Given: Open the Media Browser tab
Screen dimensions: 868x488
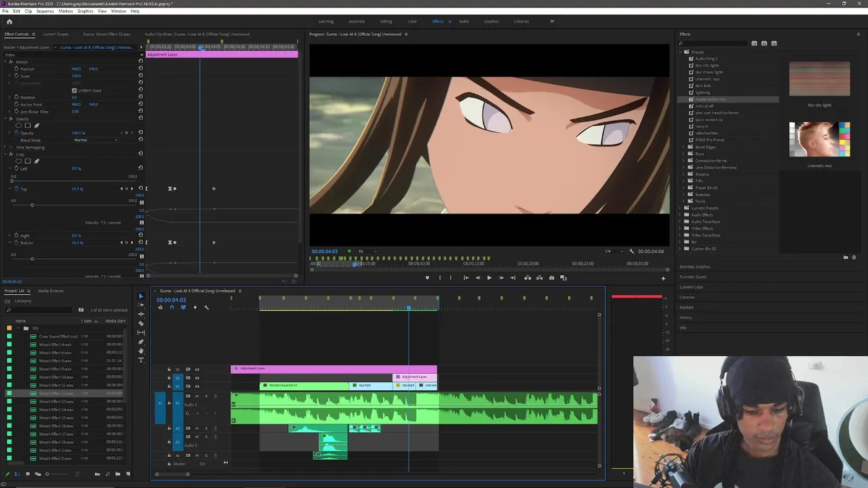Looking at the screenshot, I should [51, 291].
